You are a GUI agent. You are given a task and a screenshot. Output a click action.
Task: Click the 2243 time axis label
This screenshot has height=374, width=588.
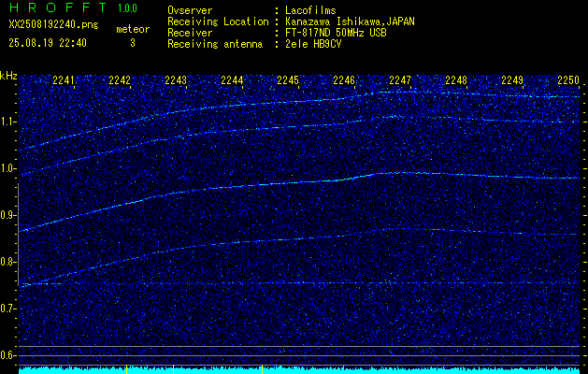(176, 79)
